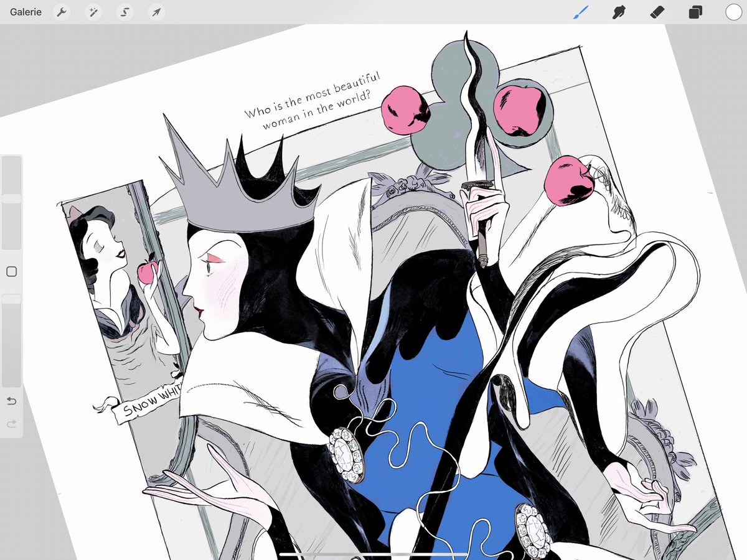Open the Actions wrench menu
This screenshot has width=747, height=560.
click(x=61, y=12)
